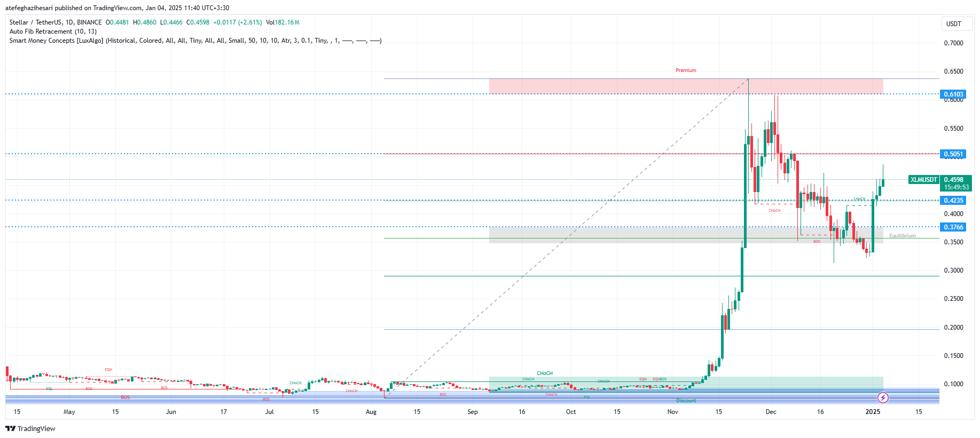Click the 0.1000 price axis tick
The width and height of the screenshot is (980, 438).
click(x=953, y=384)
